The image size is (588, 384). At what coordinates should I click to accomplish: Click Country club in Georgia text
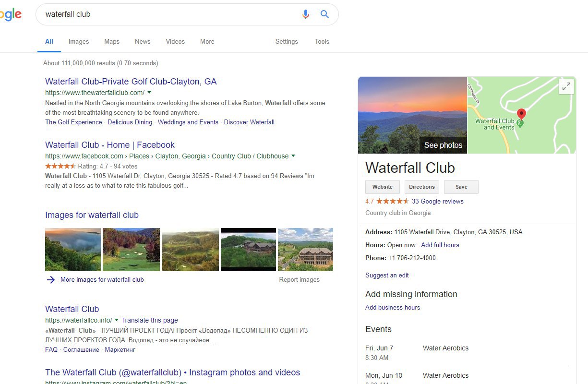(398, 213)
